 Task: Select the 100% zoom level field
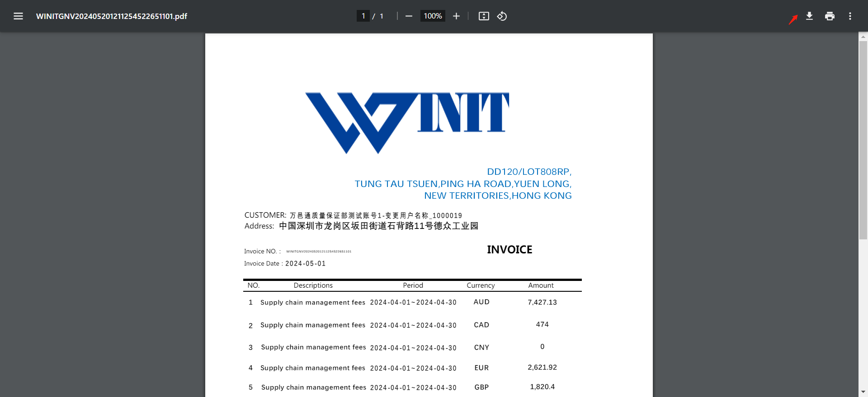click(x=433, y=16)
